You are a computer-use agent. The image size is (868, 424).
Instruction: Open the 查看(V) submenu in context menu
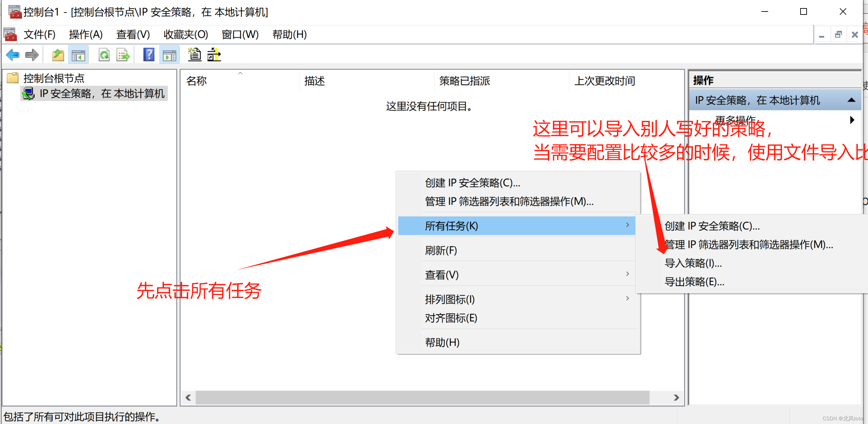(x=442, y=275)
